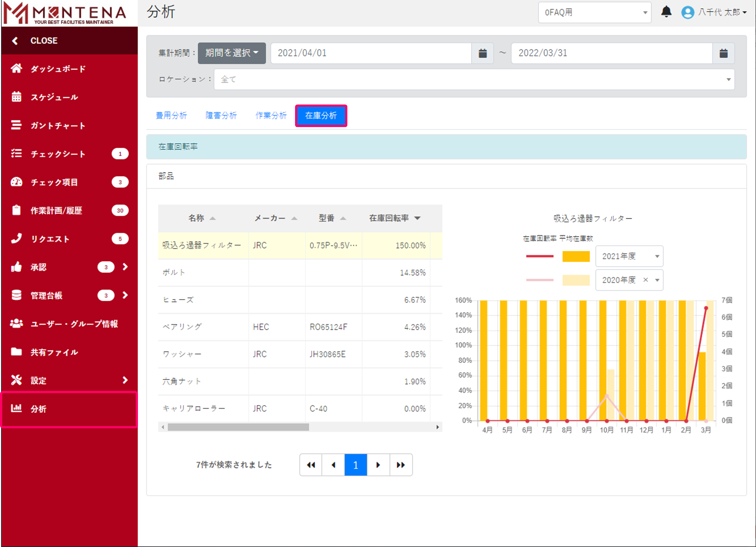756x547 pixels.
Task: Click the table horizontal scrollbar thumb
Action: click(238, 427)
